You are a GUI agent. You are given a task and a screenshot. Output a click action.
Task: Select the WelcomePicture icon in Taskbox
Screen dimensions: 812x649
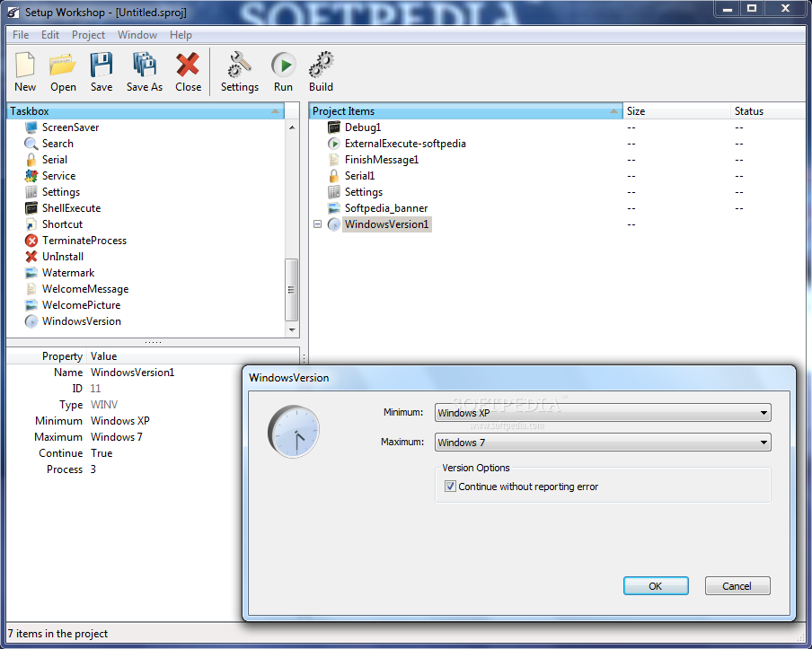31,305
